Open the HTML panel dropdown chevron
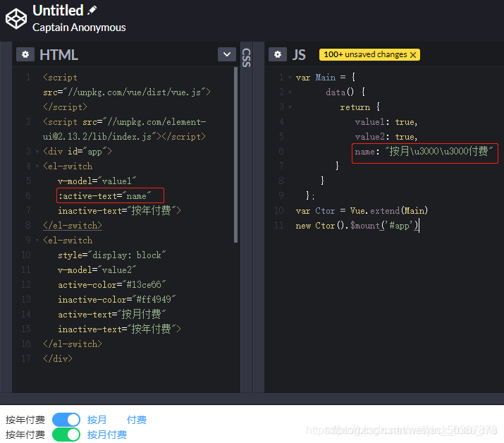504x443 pixels. [226, 54]
